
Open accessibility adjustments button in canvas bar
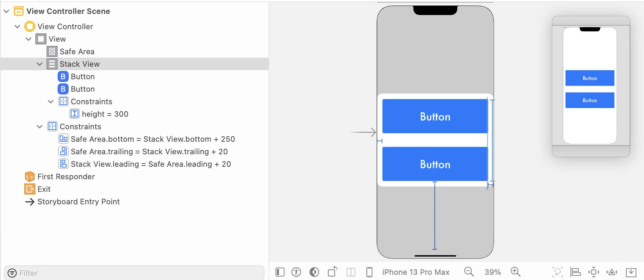click(x=296, y=272)
